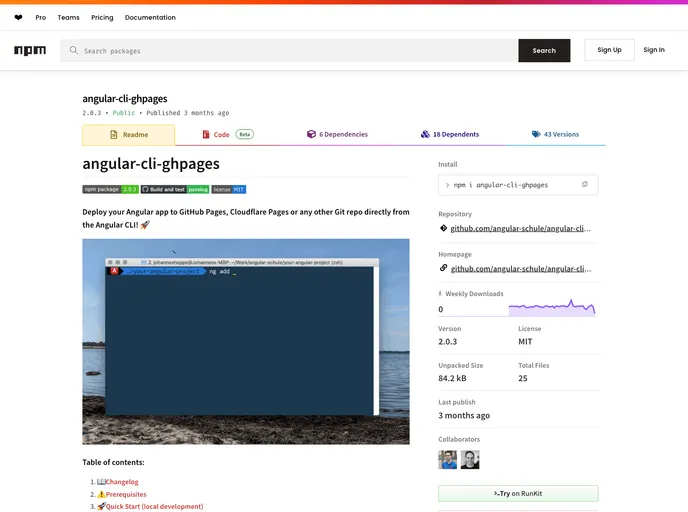The image size is (688, 512).
Task: Click the 84.2 kB unpacked size value
Action: coord(452,378)
